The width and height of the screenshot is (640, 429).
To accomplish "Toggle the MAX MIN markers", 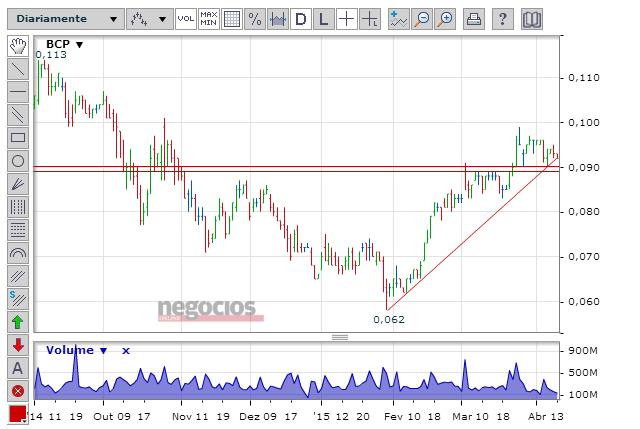I will coord(209,19).
